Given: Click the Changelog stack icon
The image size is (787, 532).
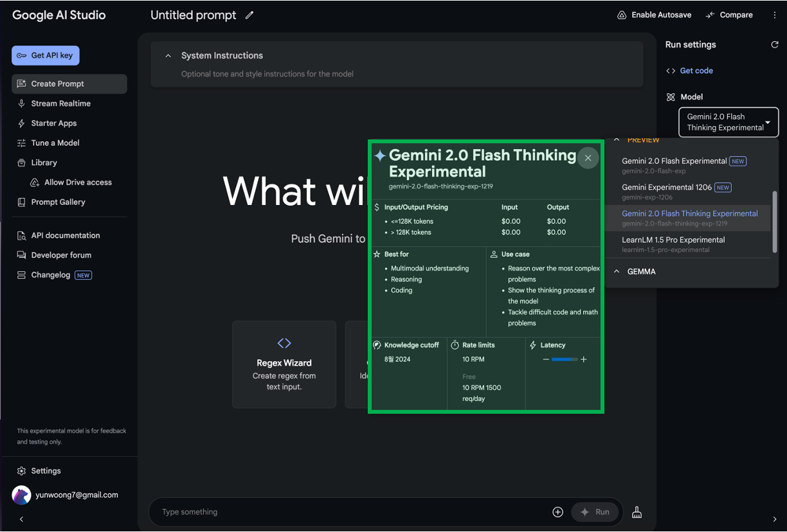Looking at the screenshot, I should click(x=21, y=275).
